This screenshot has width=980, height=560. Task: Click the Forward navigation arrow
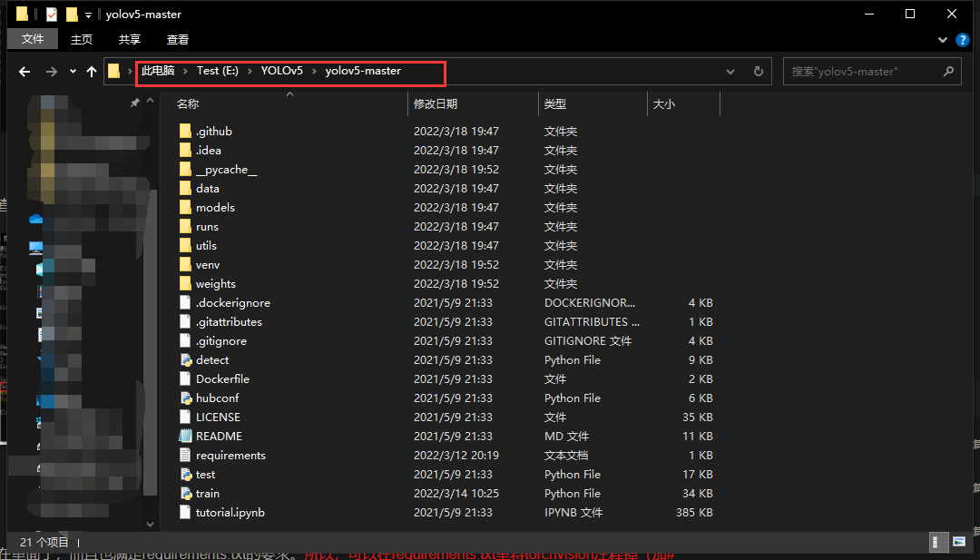[51, 72]
